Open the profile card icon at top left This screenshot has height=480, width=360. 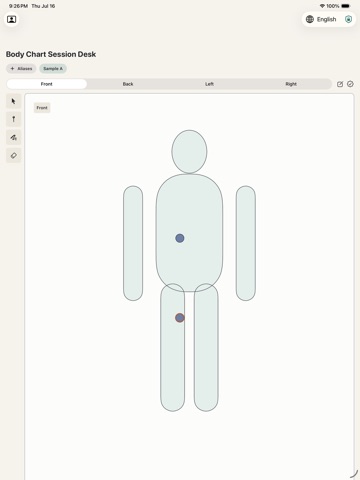click(x=11, y=19)
